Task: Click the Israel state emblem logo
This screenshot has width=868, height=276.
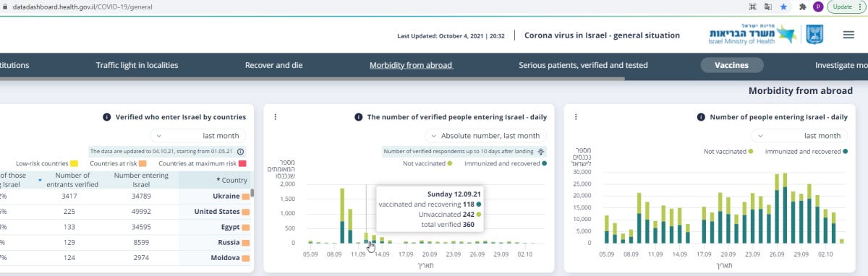Action: (815, 35)
